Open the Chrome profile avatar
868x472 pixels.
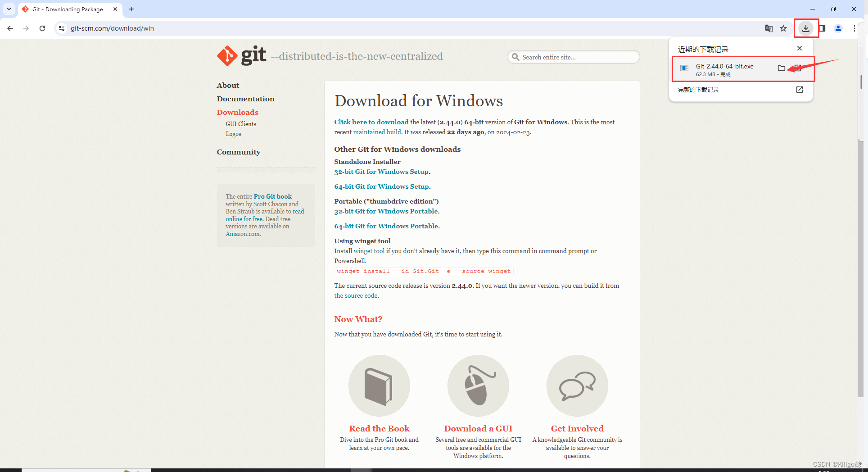[838, 28]
